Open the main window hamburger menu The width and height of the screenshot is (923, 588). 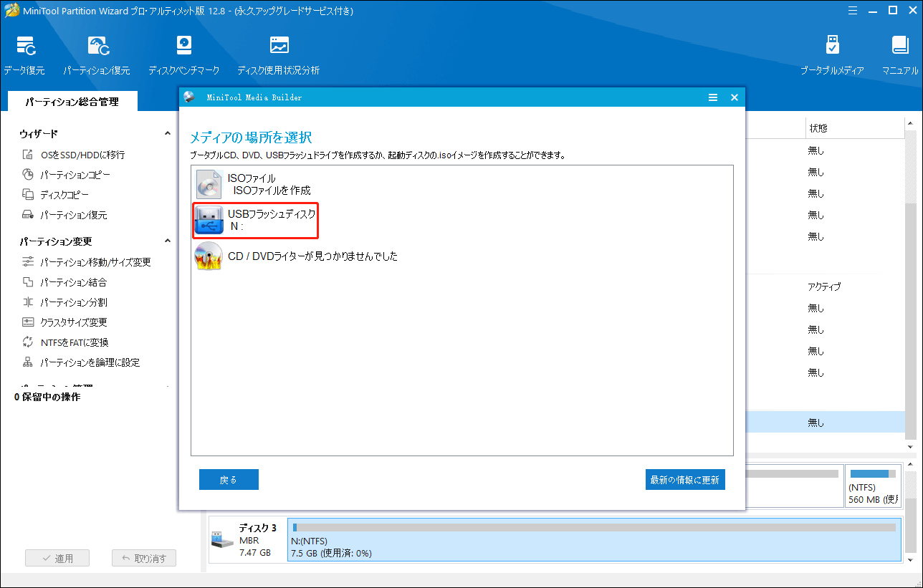click(x=853, y=10)
